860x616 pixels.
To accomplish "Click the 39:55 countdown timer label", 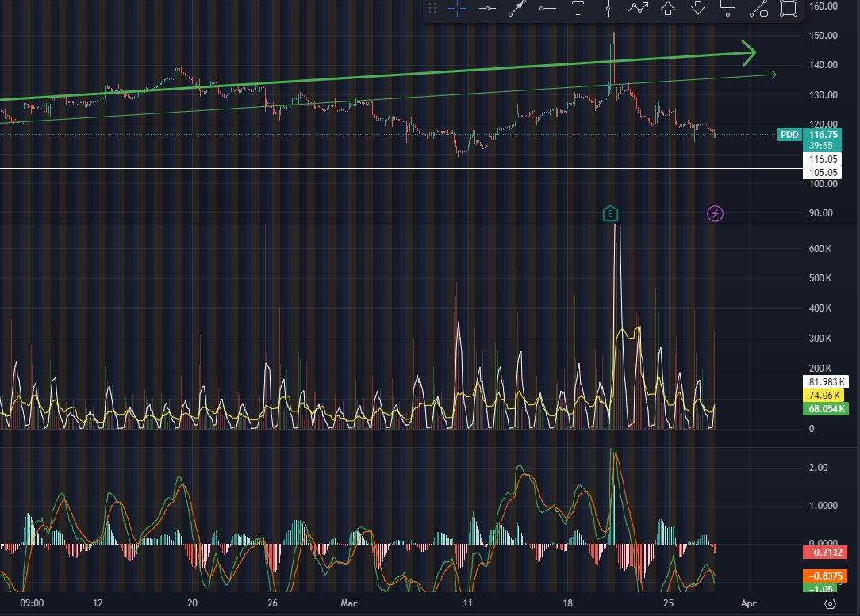I will [820, 146].
